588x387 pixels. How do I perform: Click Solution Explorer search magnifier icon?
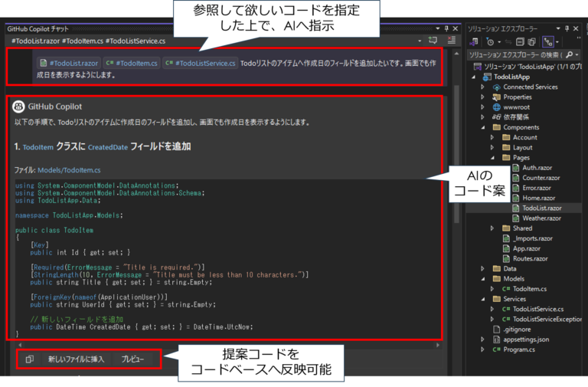[x=570, y=55]
